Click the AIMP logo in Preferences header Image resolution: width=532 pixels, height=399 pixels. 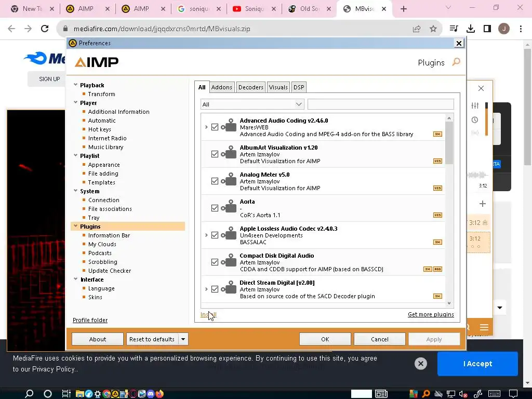pos(97,62)
